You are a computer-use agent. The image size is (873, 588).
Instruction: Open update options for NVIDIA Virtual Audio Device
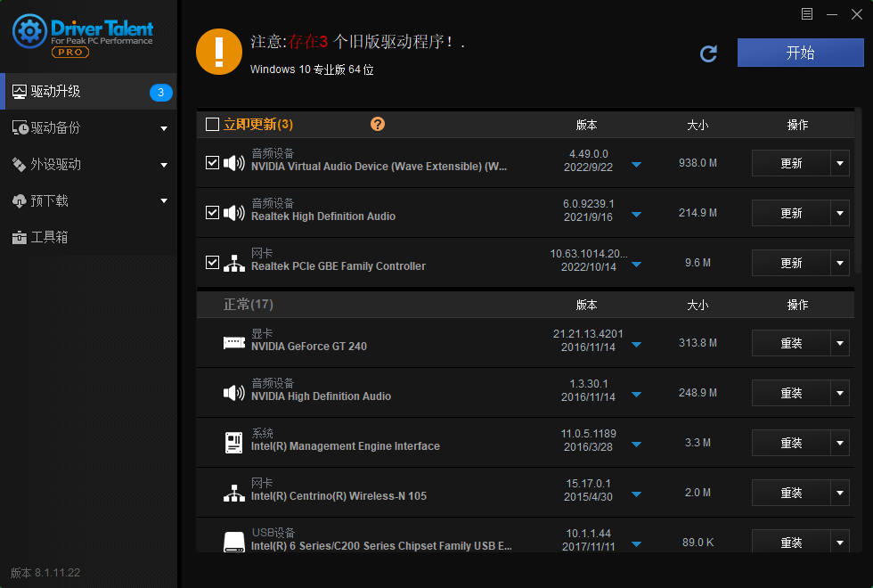pyautogui.click(x=838, y=163)
